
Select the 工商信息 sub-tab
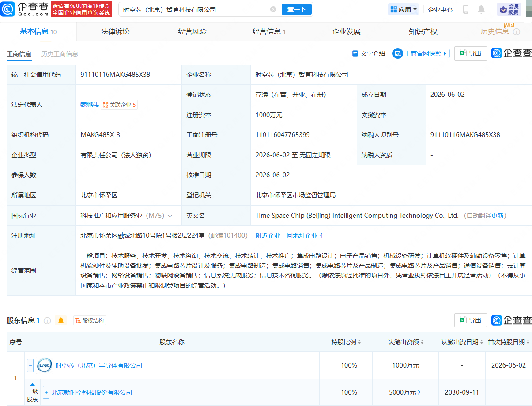tap(19, 54)
